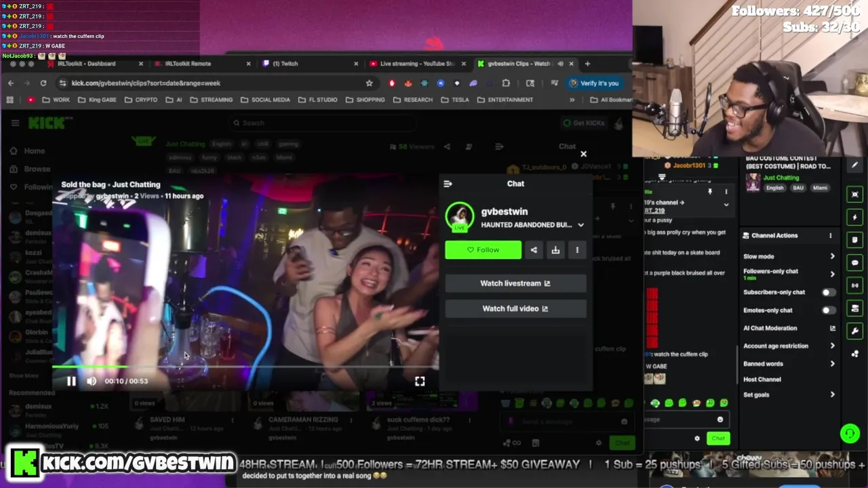The width and height of the screenshot is (868, 488).
Task: Show more bookmarks double-chevron
Action: click(572, 100)
